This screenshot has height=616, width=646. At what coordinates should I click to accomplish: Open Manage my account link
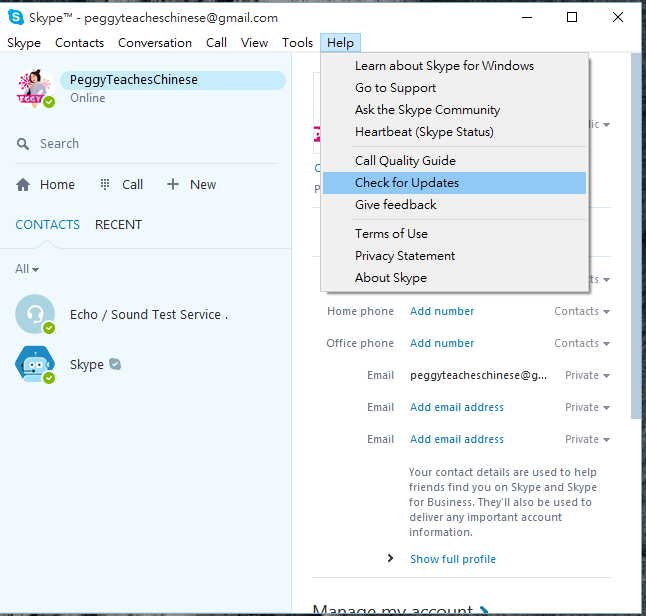tap(393, 610)
